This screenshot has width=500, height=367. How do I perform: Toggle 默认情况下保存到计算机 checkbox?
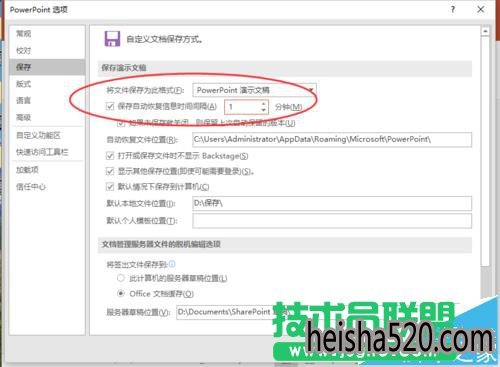click(110, 187)
